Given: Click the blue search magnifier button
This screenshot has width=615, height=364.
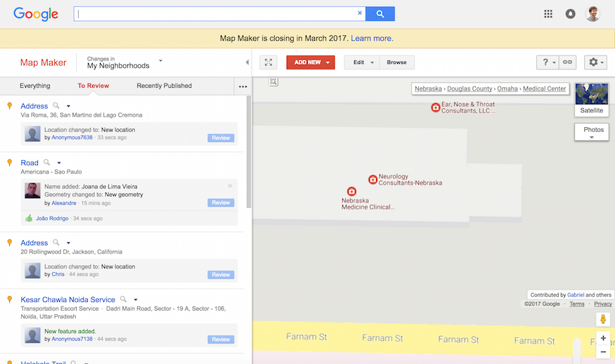Looking at the screenshot, I should tap(380, 14).
